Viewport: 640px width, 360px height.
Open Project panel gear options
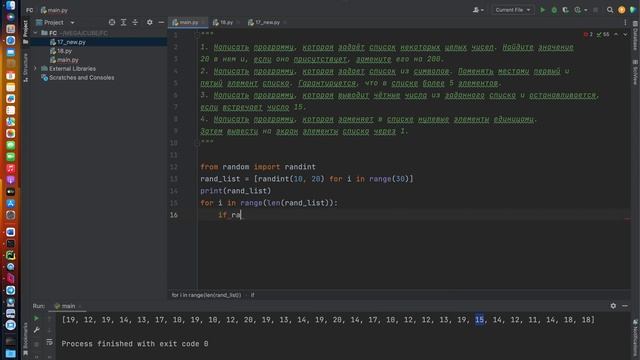point(150,22)
